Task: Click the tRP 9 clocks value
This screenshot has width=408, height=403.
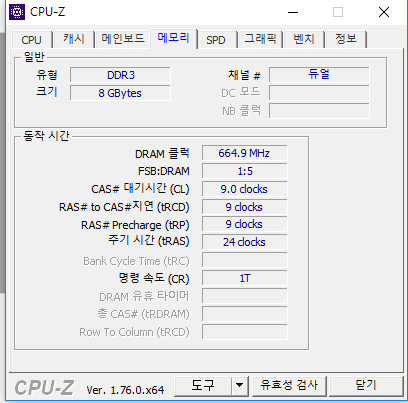Action: click(x=244, y=224)
